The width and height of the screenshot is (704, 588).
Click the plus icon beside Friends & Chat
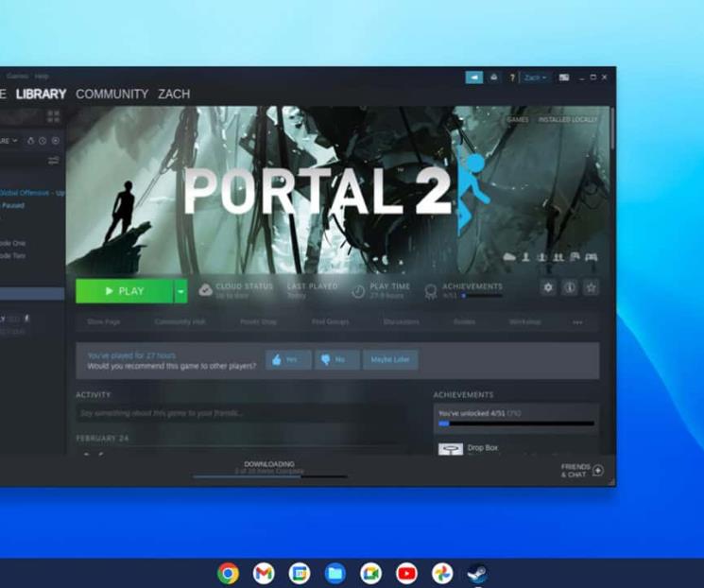pyautogui.click(x=598, y=471)
